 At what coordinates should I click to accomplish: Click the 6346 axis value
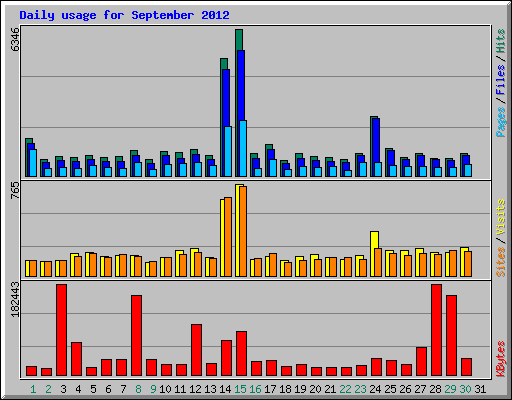coord(15,40)
